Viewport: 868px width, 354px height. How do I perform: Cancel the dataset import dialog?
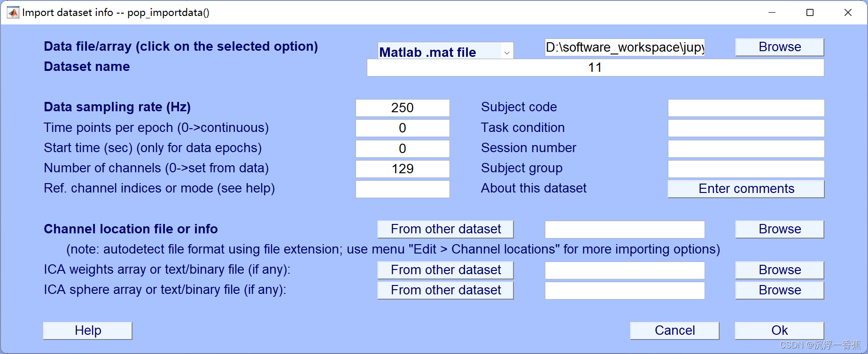click(674, 330)
